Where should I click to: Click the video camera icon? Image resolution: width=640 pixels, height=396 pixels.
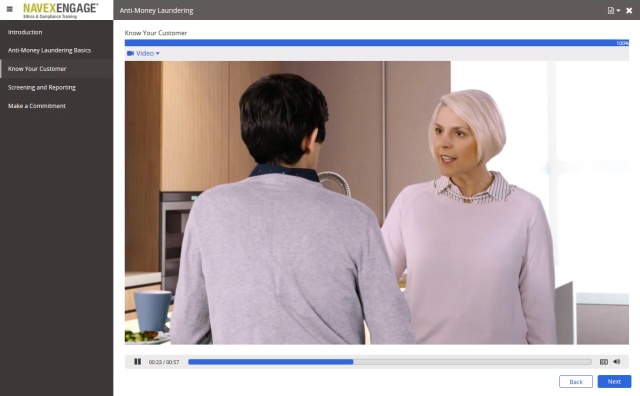(x=131, y=53)
